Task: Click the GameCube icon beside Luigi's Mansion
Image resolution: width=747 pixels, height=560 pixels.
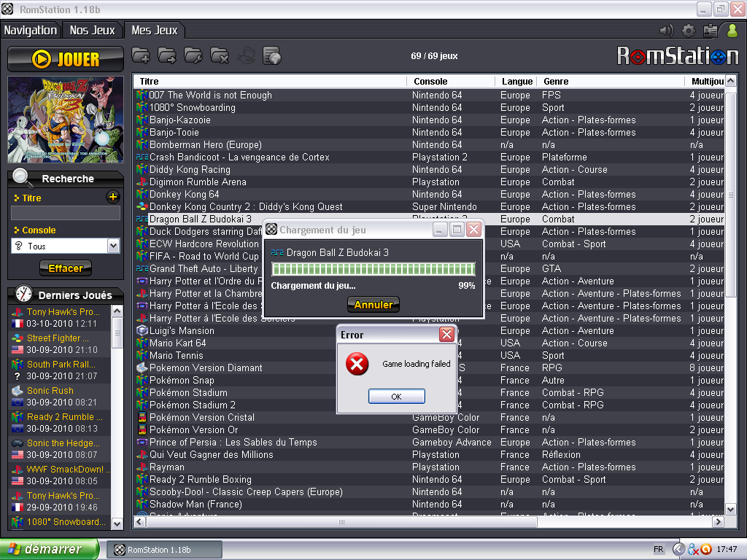Action: (x=142, y=330)
